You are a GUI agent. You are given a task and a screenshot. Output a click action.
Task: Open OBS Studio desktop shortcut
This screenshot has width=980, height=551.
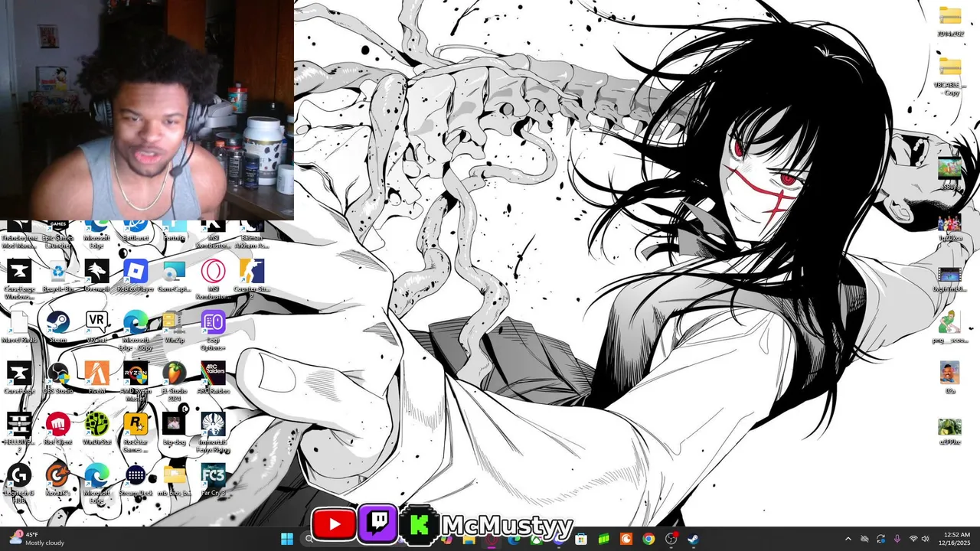[x=57, y=378]
